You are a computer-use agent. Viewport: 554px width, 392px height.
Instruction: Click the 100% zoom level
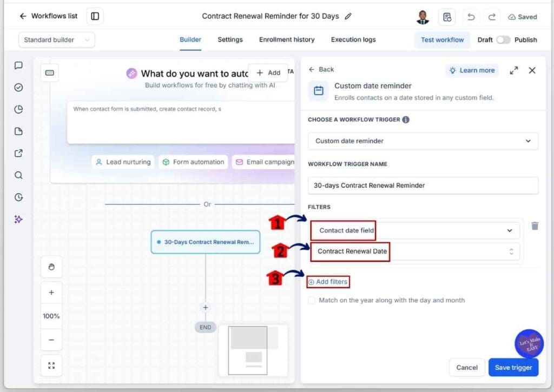coord(51,316)
